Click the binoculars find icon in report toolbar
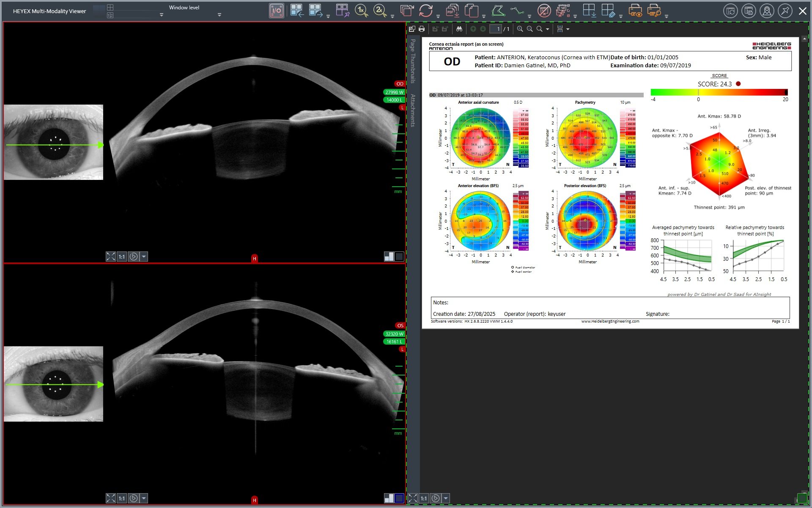812x508 pixels. [x=459, y=29]
